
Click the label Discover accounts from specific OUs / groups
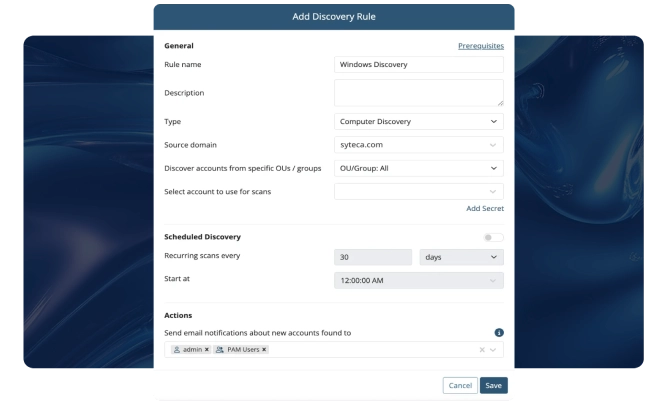click(x=243, y=168)
